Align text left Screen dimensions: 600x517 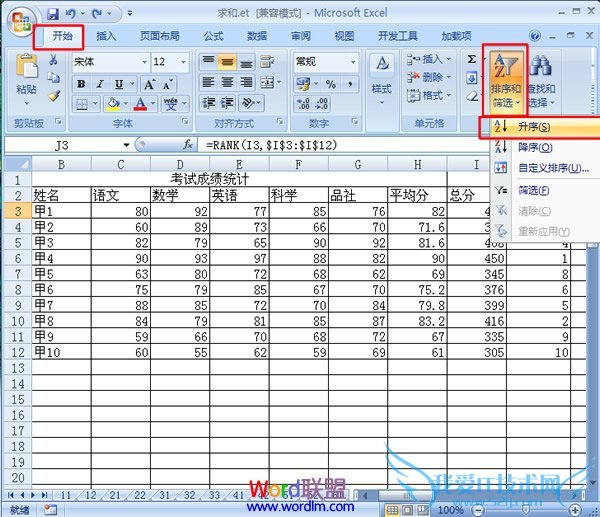[209, 82]
